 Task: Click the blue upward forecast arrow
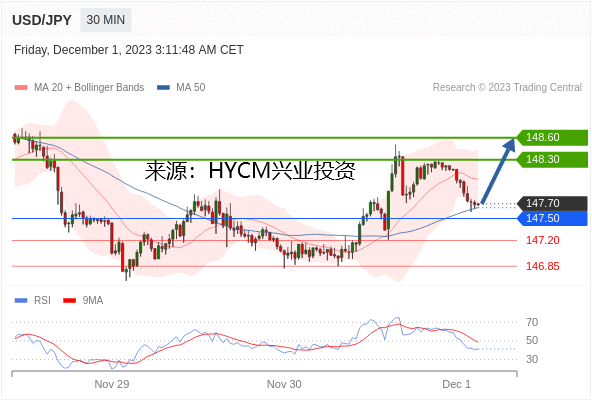pos(498,171)
